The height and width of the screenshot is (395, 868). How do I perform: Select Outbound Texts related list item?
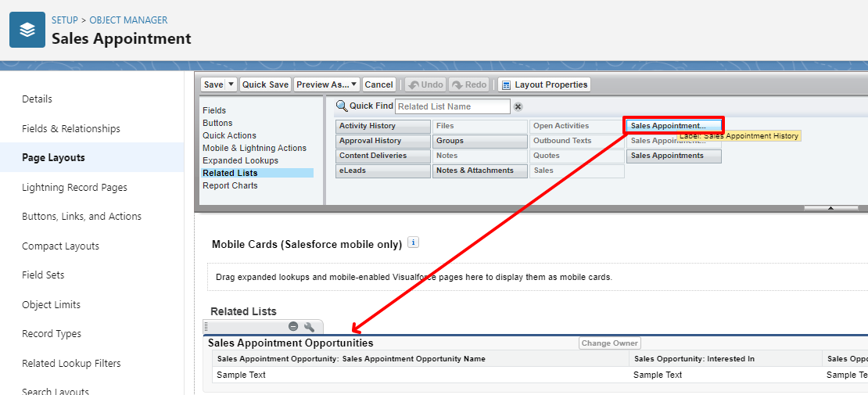point(577,141)
